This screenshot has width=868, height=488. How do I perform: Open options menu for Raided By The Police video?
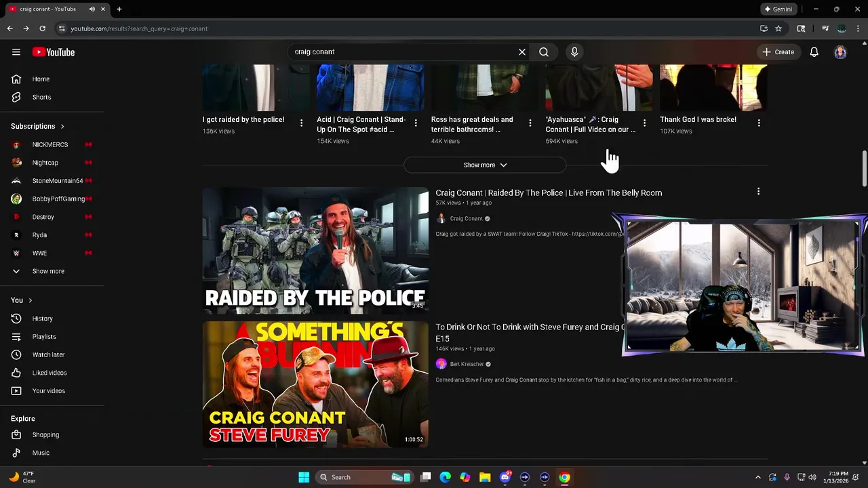click(x=758, y=192)
